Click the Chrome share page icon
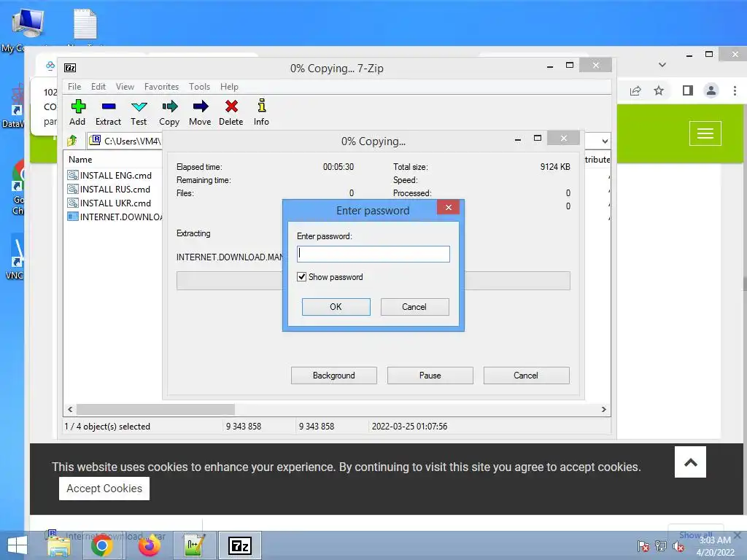The image size is (747, 560). point(635,90)
